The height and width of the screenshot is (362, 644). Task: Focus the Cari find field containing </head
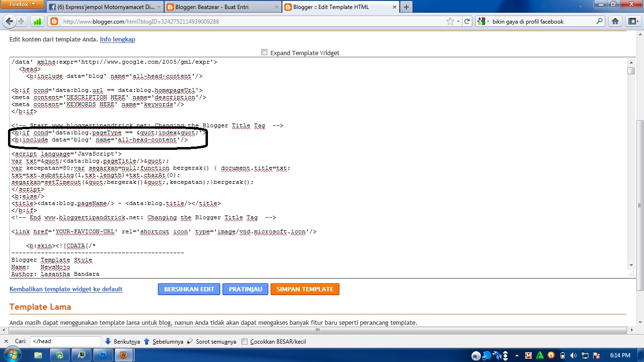[x=66, y=341]
